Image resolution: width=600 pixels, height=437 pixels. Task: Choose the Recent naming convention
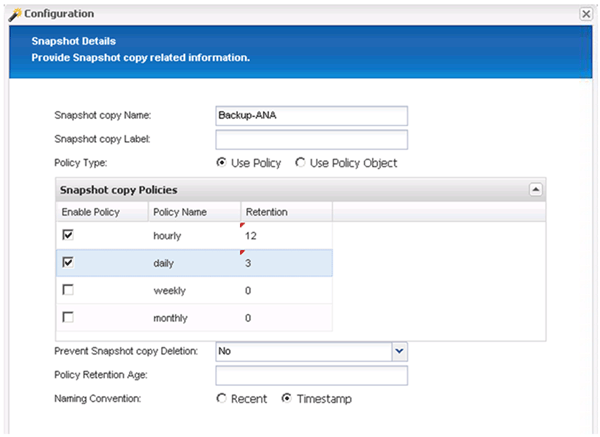pos(222,399)
